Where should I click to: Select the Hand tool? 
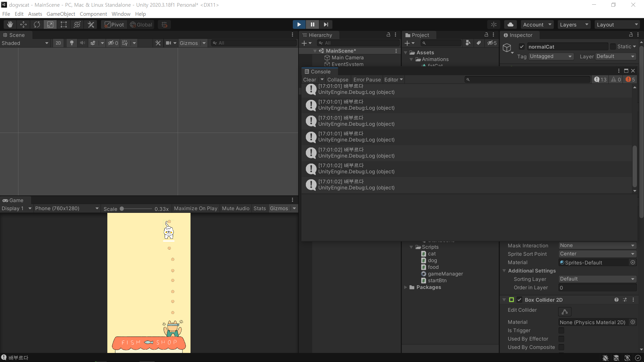click(10, 24)
